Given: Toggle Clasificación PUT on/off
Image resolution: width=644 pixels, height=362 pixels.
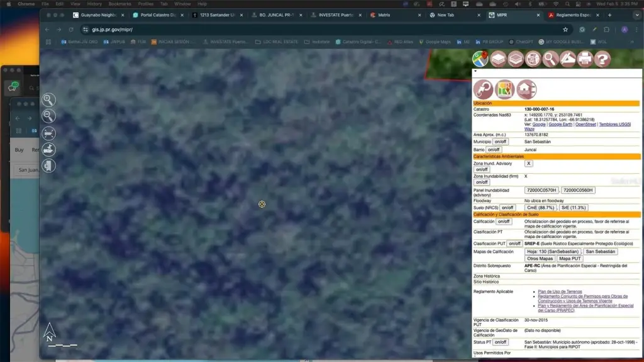Looking at the screenshot, I should pyautogui.click(x=514, y=243).
